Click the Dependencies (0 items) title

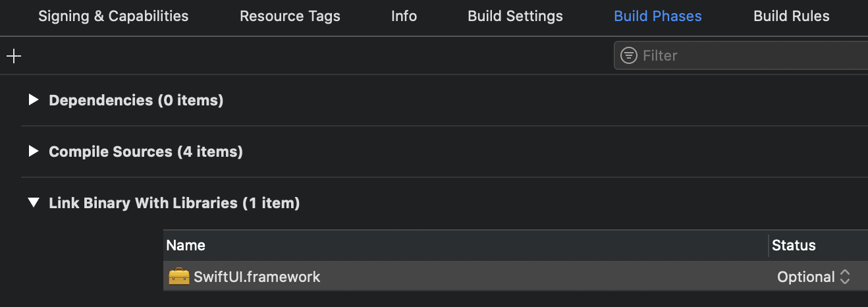(136, 100)
